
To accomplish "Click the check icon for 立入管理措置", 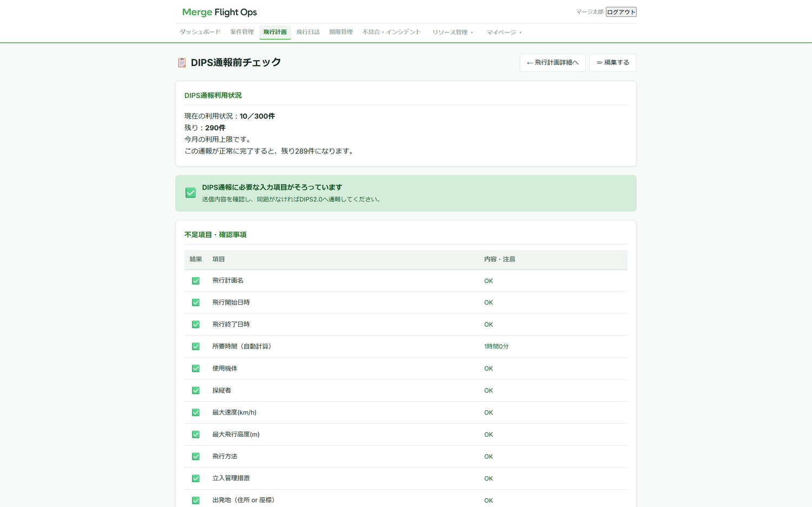I will coord(196,478).
